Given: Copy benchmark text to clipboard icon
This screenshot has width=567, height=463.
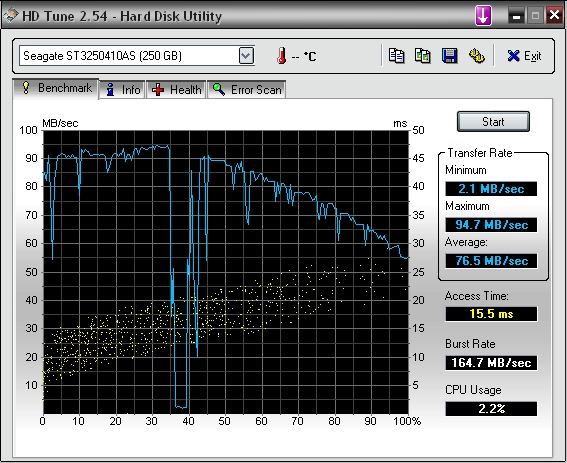Looking at the screenshot, I should coord(396,56).
